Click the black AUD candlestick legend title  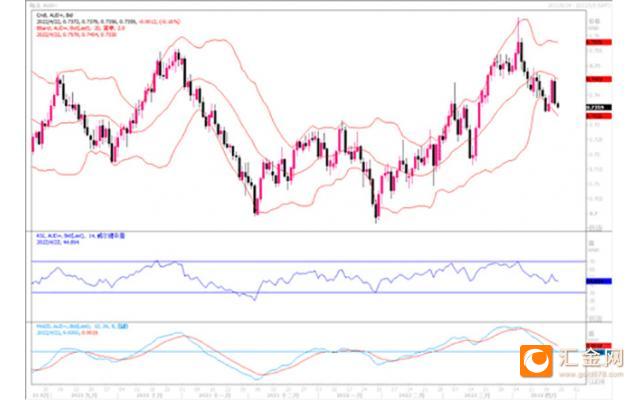pyautogui.click(x=54, y=15)
